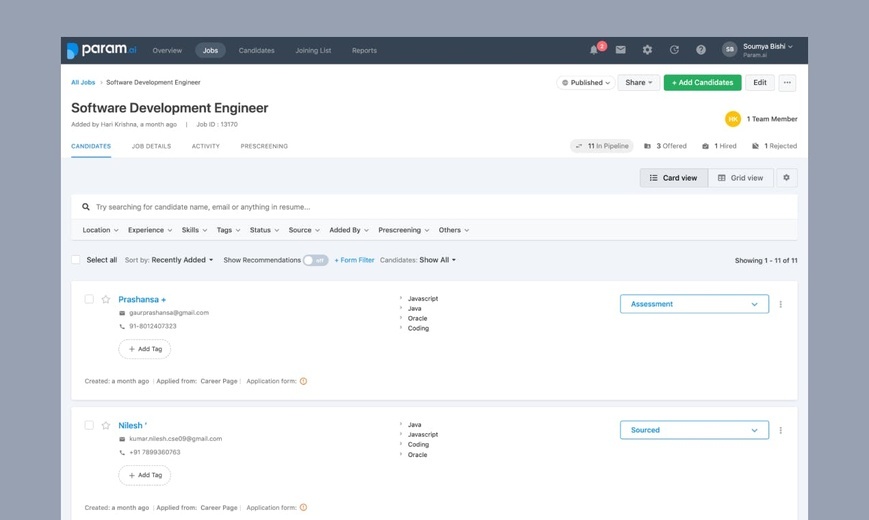
Task: Open kebab menu for Prashansa card
Action: [780, 304]
